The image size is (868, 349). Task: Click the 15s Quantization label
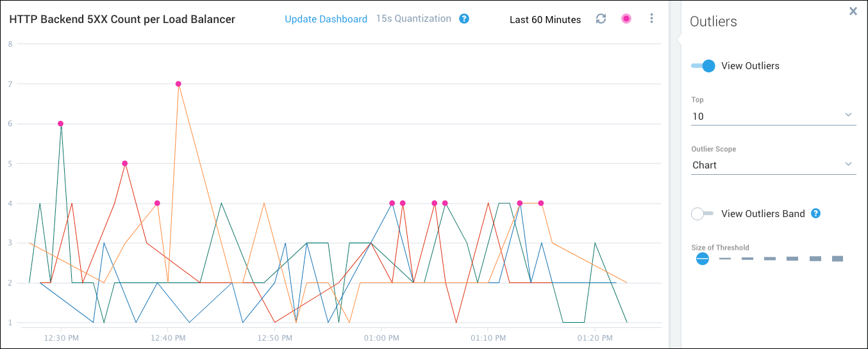(x=413, y=19)
